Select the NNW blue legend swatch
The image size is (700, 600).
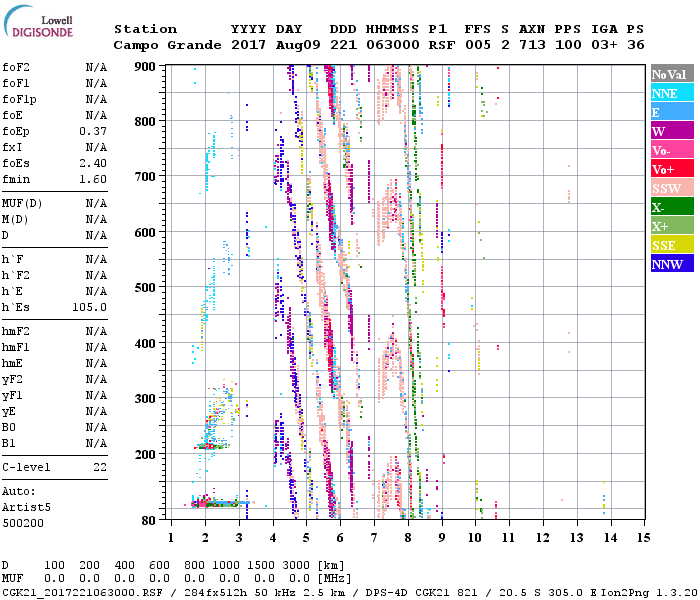point(671,264)
